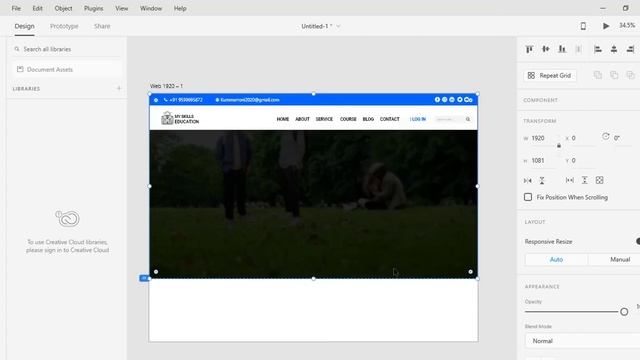Click the horizontal padding icon

(x=570, y=180)
